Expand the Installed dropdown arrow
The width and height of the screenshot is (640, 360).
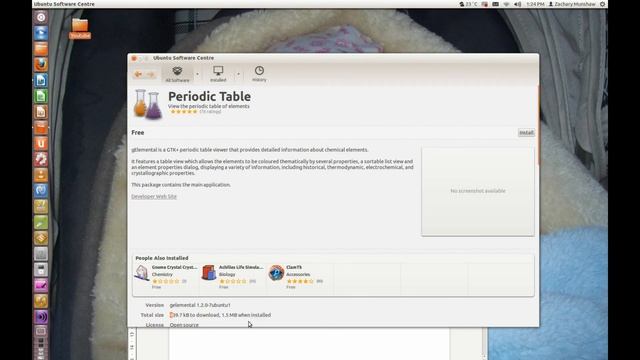(x=238, y=74)
